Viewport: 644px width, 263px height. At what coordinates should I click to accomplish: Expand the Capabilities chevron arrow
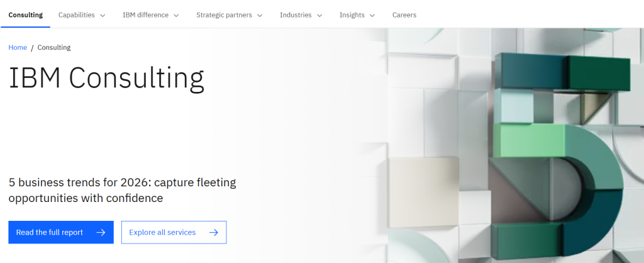(103, 15)
